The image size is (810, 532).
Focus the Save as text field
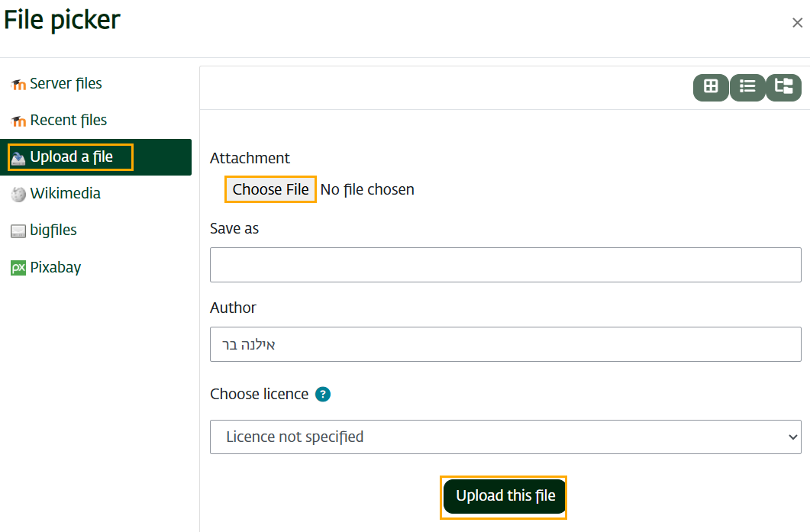click(505, 266)
